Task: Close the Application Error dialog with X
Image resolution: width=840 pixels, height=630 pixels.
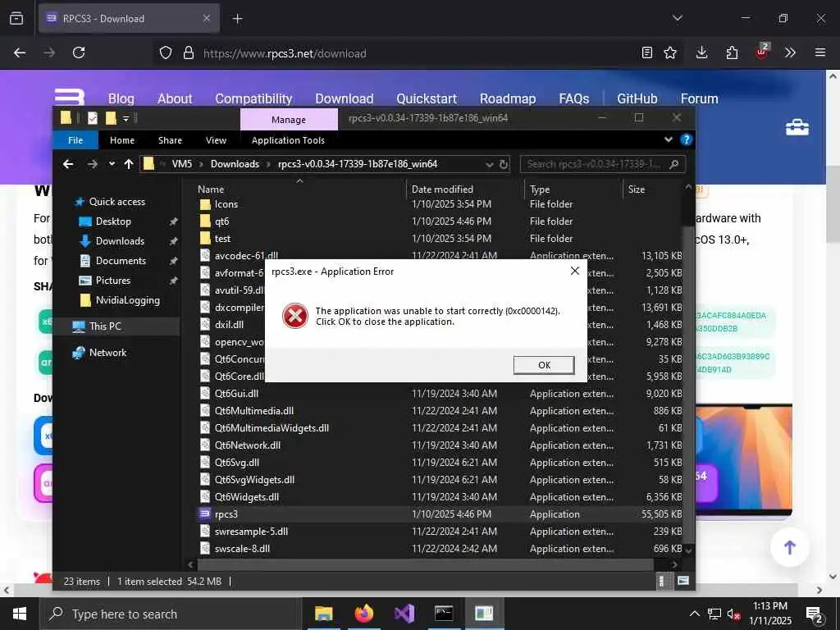Action: click(x=575, y=271)
